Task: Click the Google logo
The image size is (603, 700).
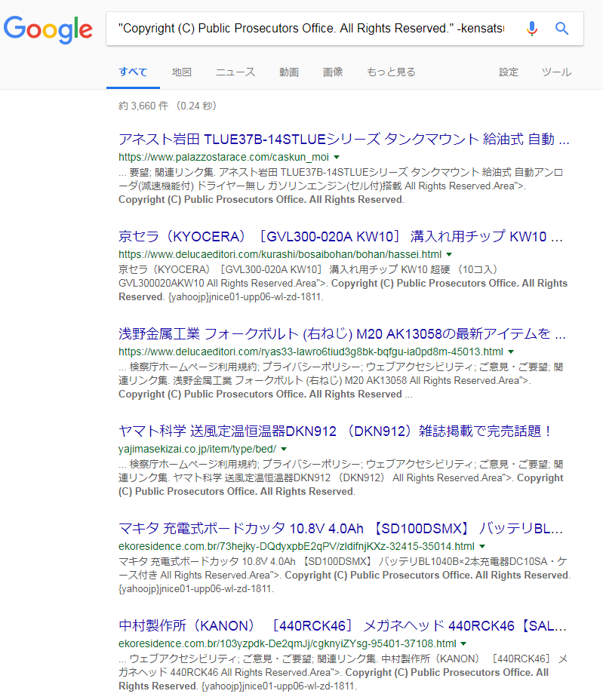Action: click(48, 29)
